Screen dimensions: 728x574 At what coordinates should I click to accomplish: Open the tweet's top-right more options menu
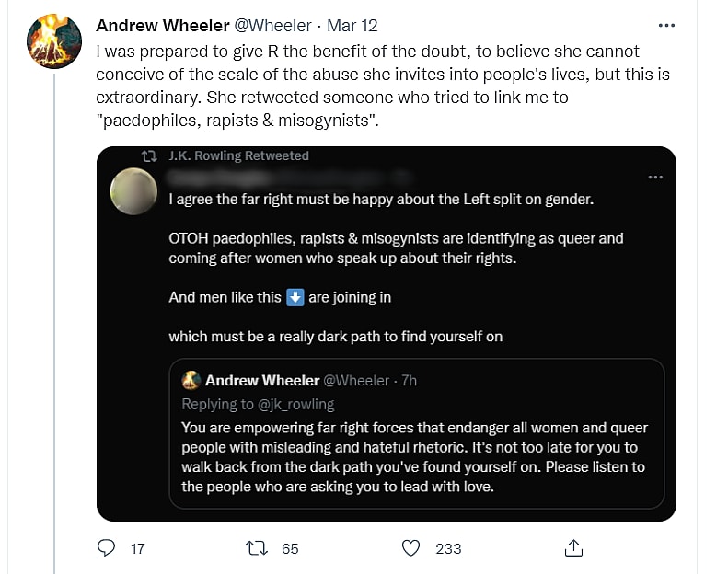[x=671, y=26]
